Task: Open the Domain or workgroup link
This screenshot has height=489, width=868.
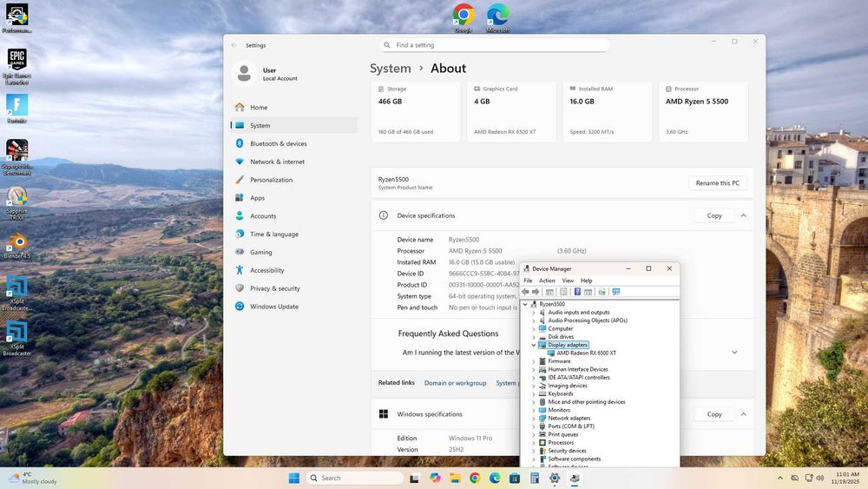Action: pyautogui.click(x=455, y=383)
